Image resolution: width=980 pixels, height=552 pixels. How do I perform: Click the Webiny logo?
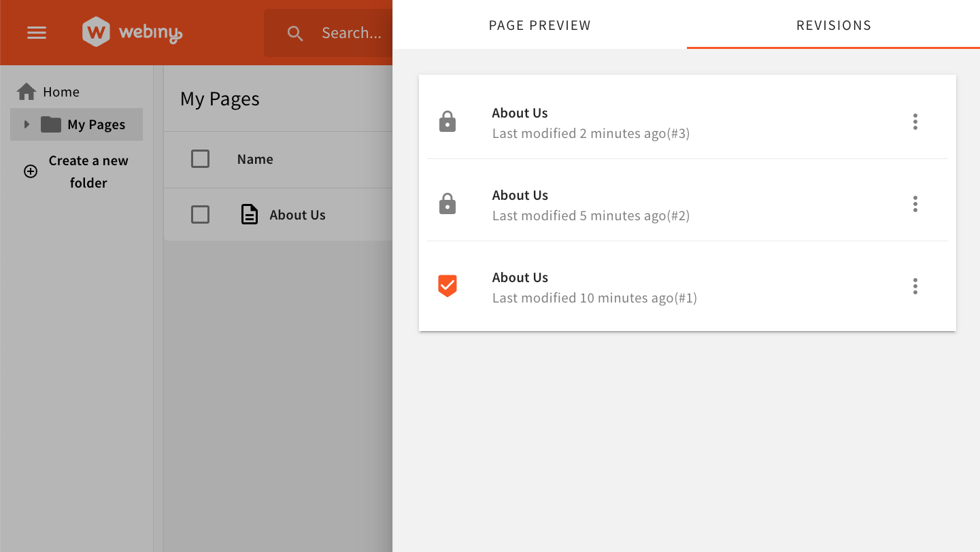[131, 30]
